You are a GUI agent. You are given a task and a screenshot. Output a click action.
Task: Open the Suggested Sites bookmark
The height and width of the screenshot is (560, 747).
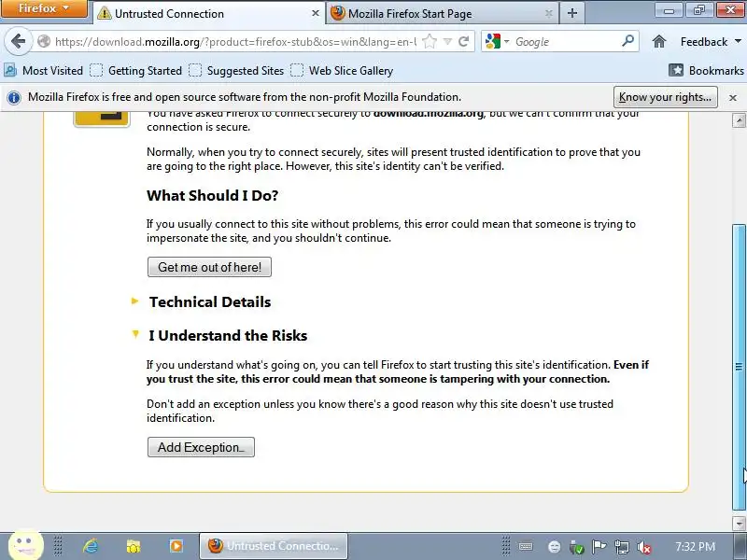[x=236, y=71]
